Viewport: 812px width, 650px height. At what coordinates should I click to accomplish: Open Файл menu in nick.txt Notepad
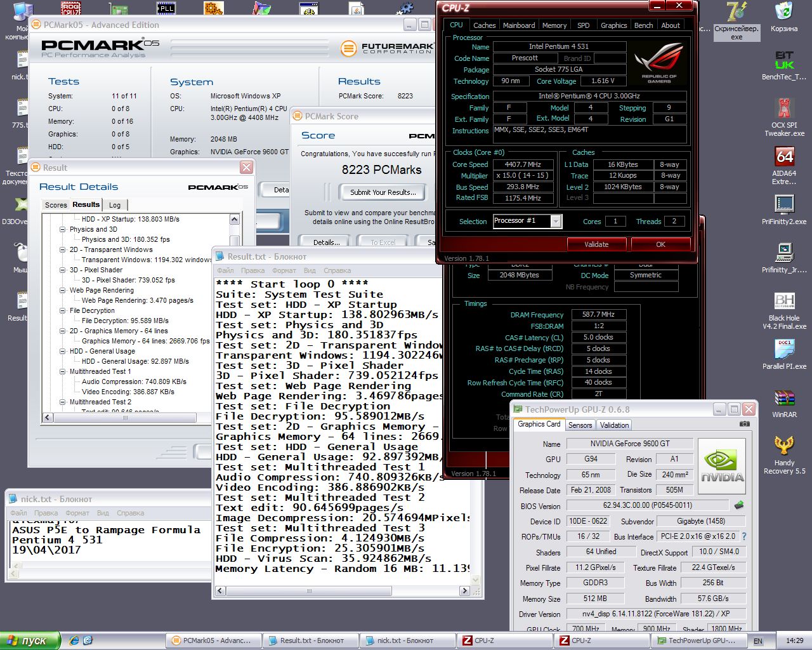tap(18, 513)
